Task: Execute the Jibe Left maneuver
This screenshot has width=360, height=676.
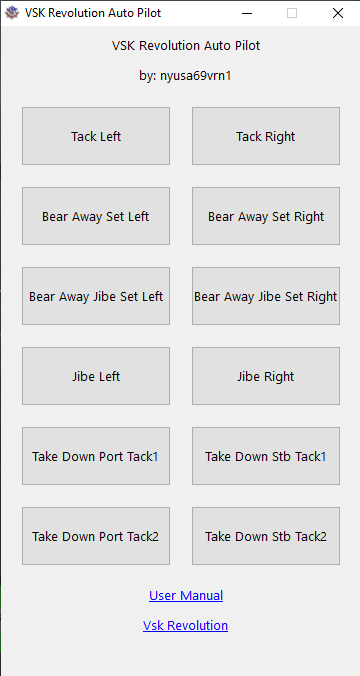Action: coord(96,376)
